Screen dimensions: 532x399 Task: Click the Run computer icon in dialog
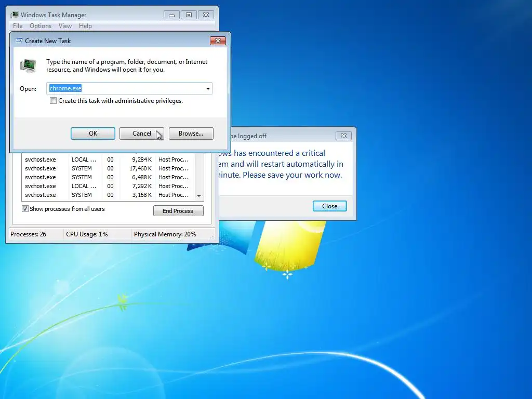28,65
